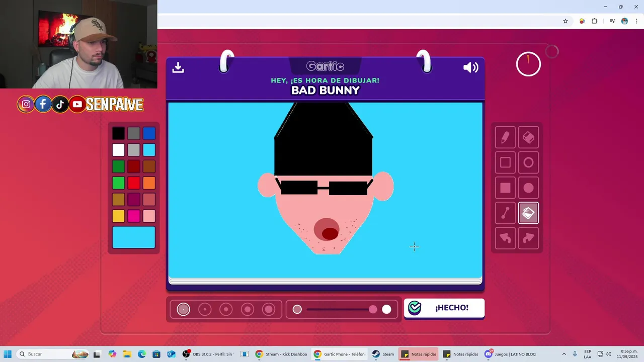Image resolution: width=644 pixels, height=362 pixels.
Task: Open Microsoft Edge from the taskbar
Action: [x=142, y=354]
